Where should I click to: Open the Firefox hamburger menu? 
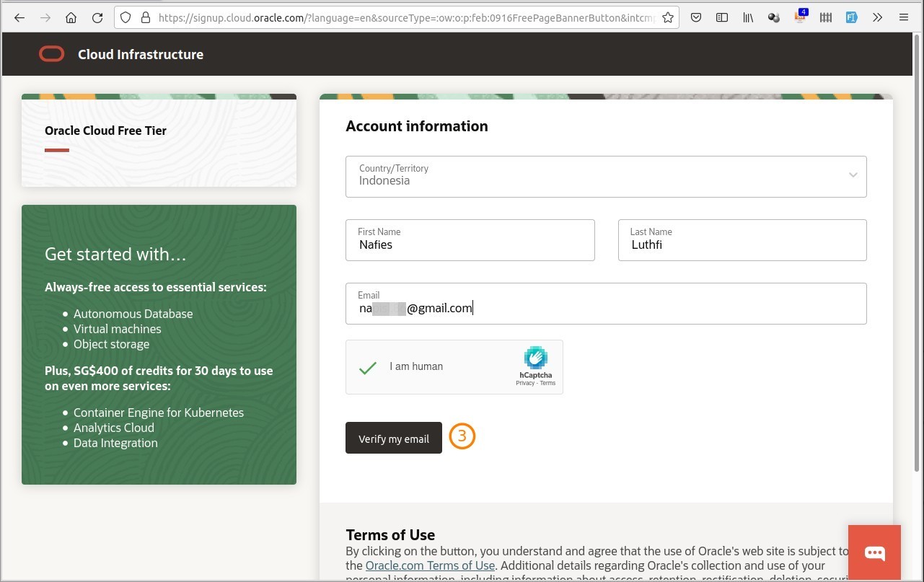pos(903,18)
